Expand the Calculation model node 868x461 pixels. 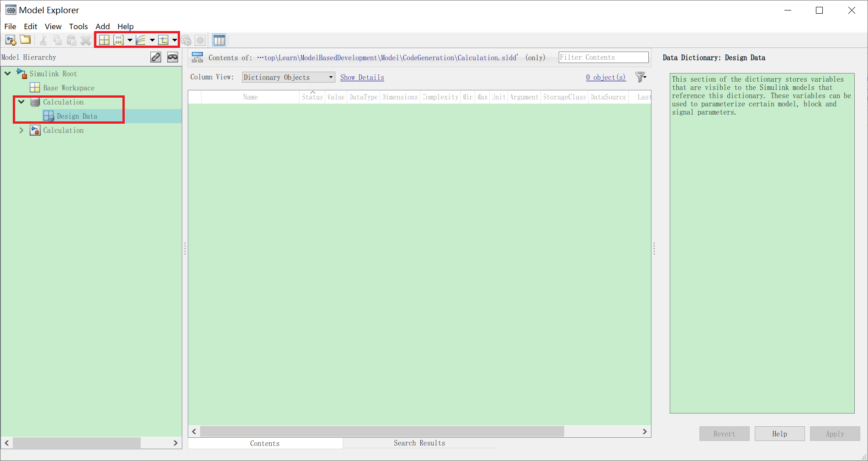[21, 130]
